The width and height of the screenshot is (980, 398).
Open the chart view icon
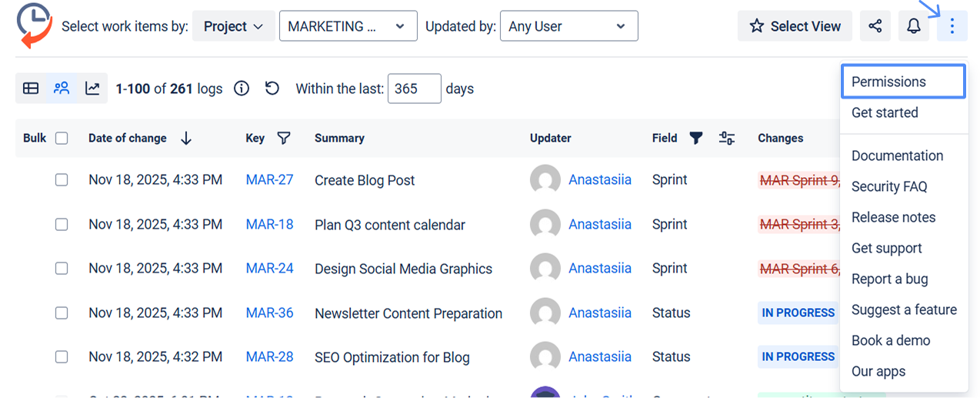tap(92, 89)
